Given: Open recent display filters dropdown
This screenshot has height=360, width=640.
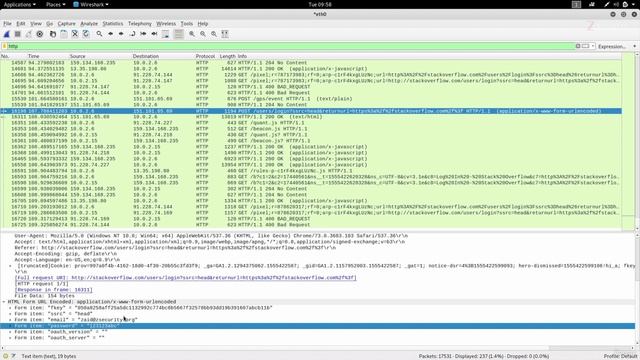Looking at the screenshot, I should point(593,46).
